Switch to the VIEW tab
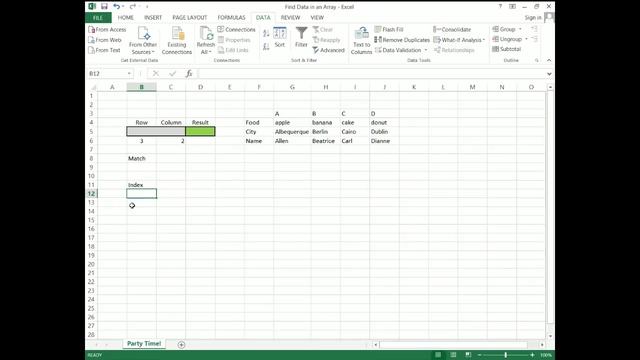The width and height of the screenshot is (640, 360). 317,18
